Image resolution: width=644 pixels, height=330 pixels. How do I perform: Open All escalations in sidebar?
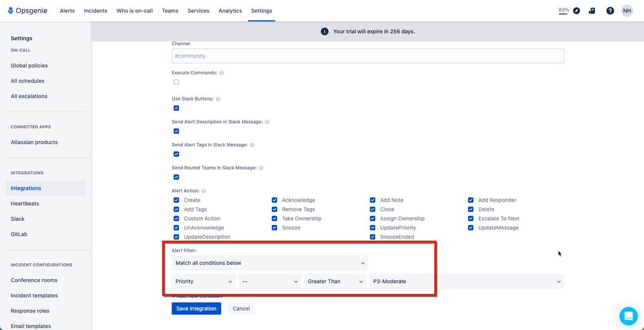[29, 97]
